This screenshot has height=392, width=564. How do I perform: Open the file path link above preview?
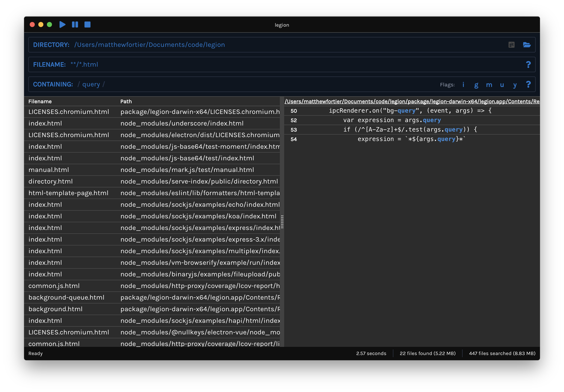(412, 101)
